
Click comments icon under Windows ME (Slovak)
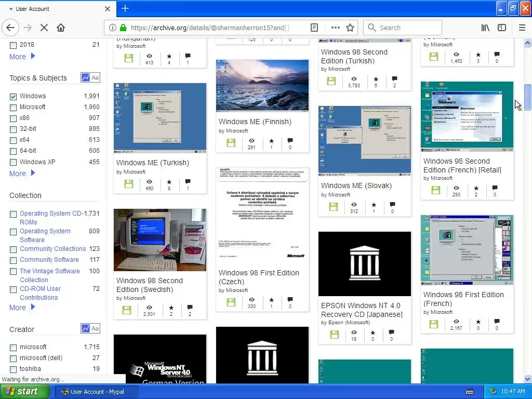(393, 204)
